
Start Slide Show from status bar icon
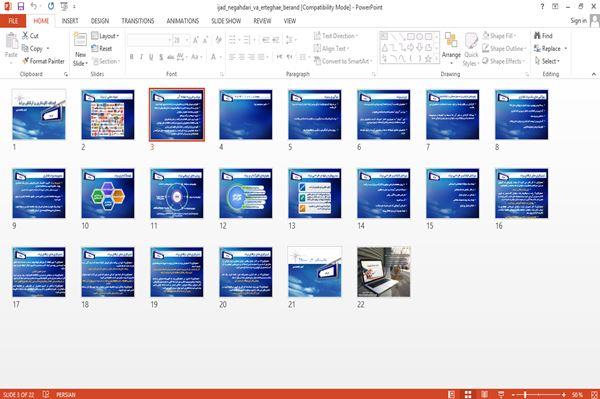(501, 394)
